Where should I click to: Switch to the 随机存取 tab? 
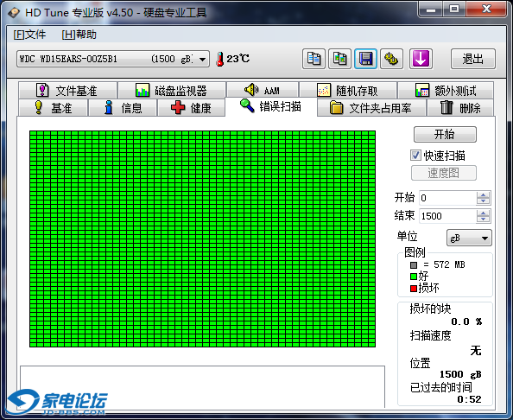click(x=348, y=91)
